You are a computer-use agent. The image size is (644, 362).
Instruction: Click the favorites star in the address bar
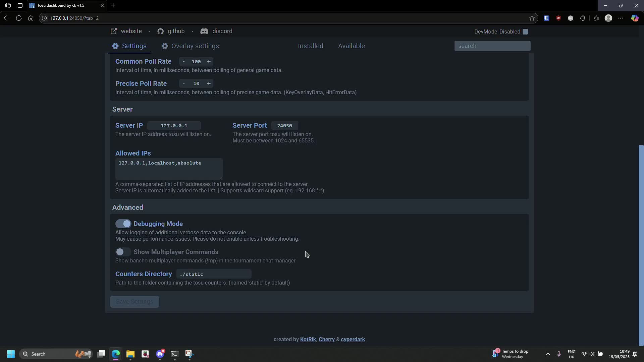click(532, 18)
